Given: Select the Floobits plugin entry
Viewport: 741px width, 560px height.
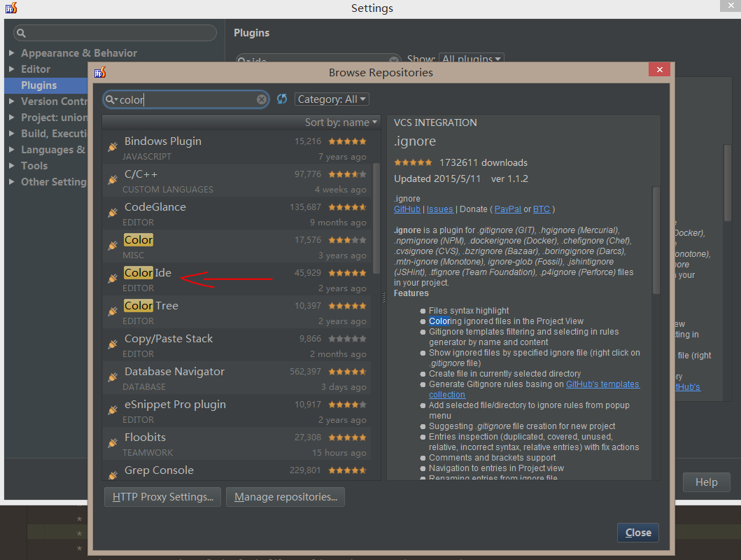Looking at the screenshot, I should click(x=237, y=444).
